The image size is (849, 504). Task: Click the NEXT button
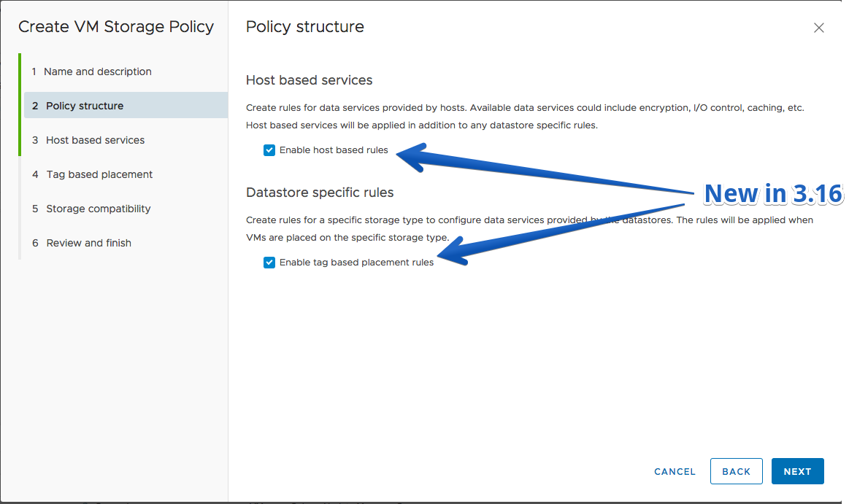tap(797, 471)
